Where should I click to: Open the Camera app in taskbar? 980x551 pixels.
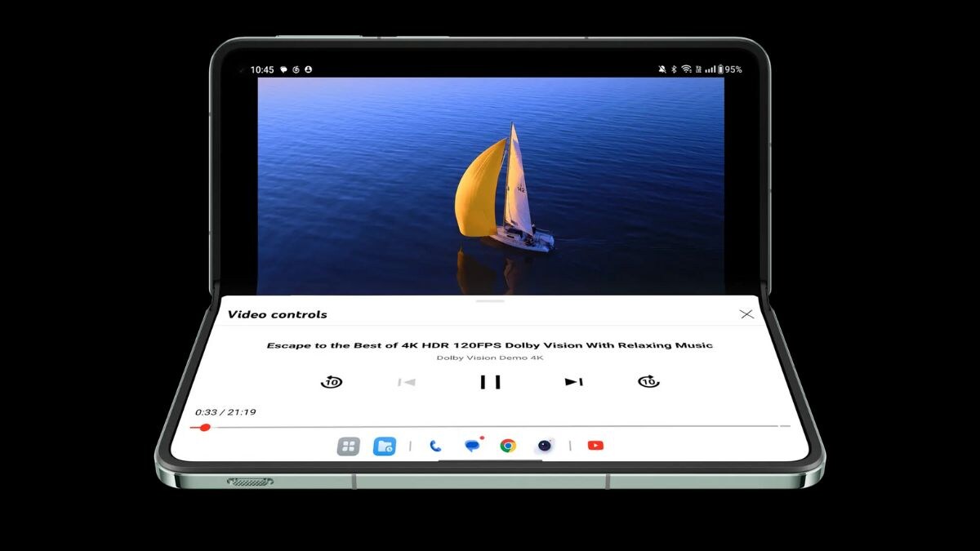(x=545, y=446)
